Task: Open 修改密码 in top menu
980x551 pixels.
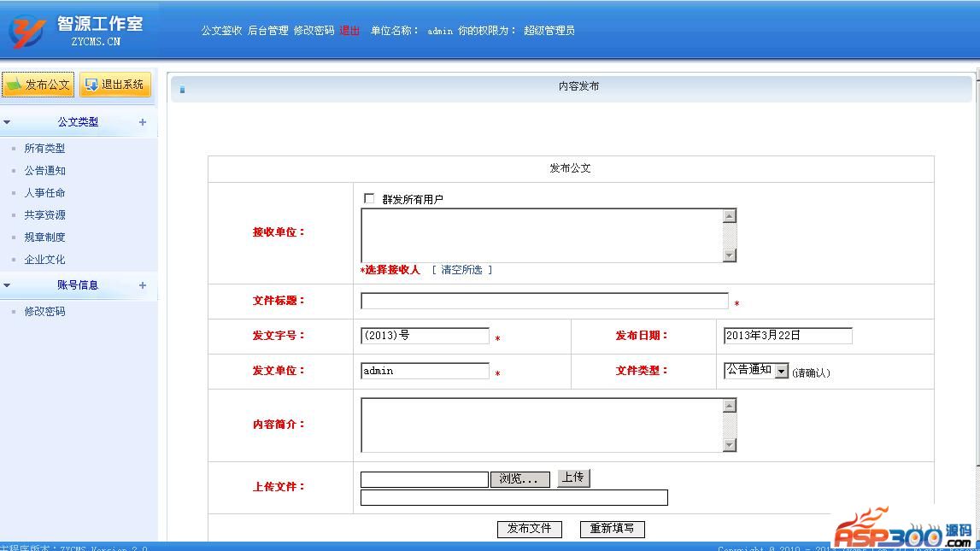Action: pos(314,31)
